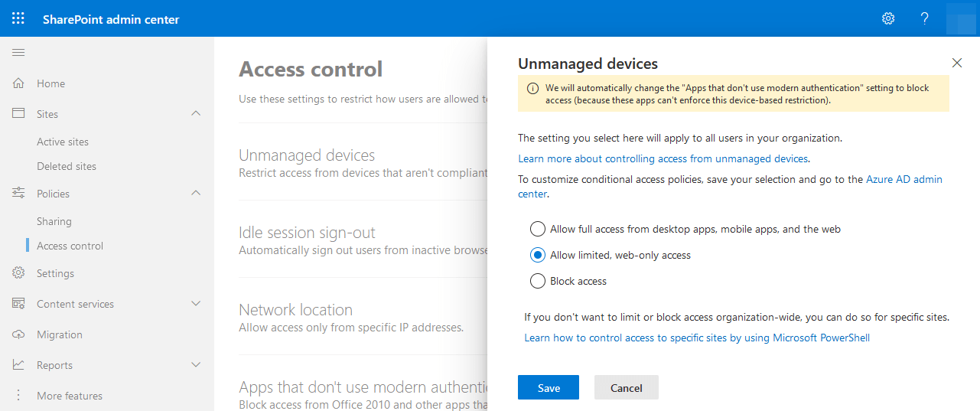Screen dimensions: 980x411
Task: Close the Unmanaged devices panel
Action: (x=957, y=63)
